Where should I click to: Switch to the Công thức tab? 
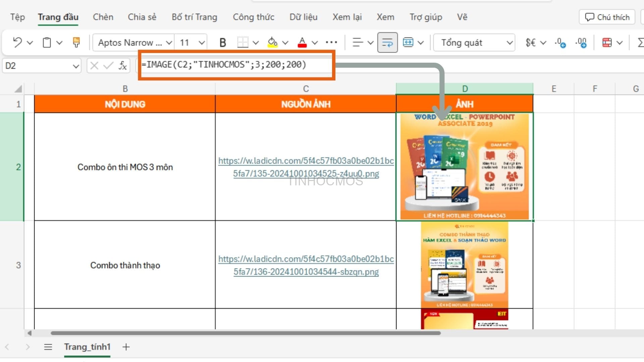(254, 17)
